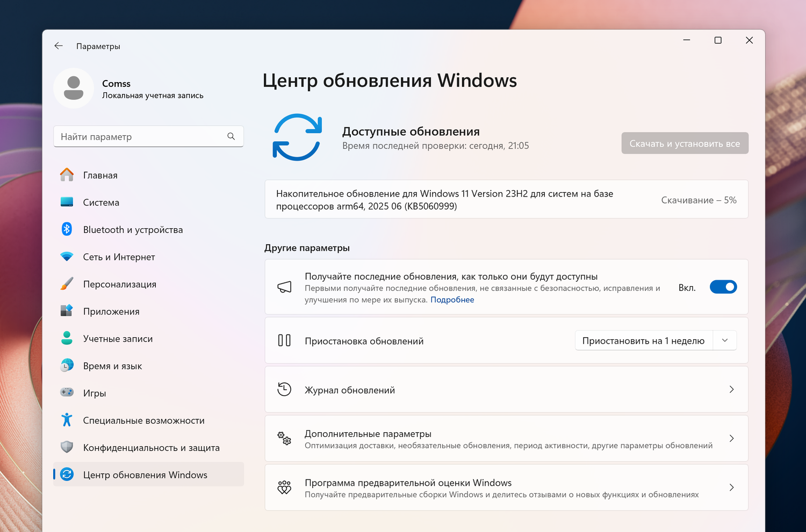Viewport: 806px width, 532px height.
Task: Open the Специальные возможности section
Action: (x=148, y=420)
